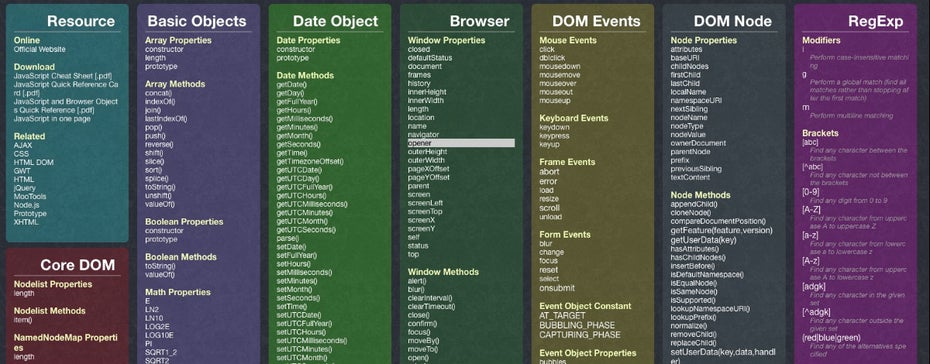Click getUserData(key) node method
The width and height of the screenshot is (930, 364).
click(703, 240)
